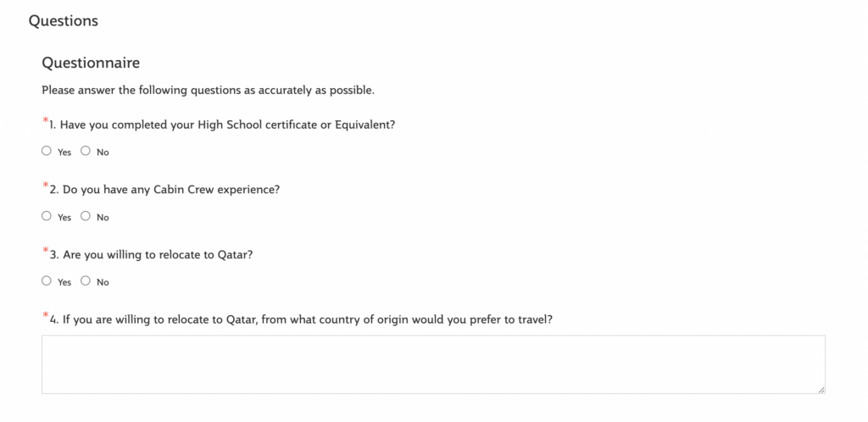Choose Yes radio for Cabin Crew experience
This screenshot has width=868, height=422.
pyautogui.click(x=47, y=216)
